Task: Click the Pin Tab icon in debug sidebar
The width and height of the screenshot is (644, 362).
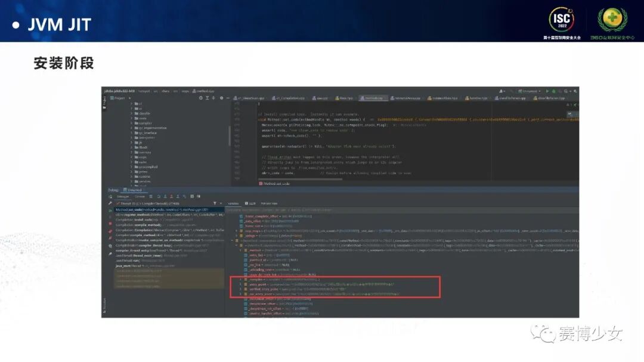Action: [x=110, y=254]
